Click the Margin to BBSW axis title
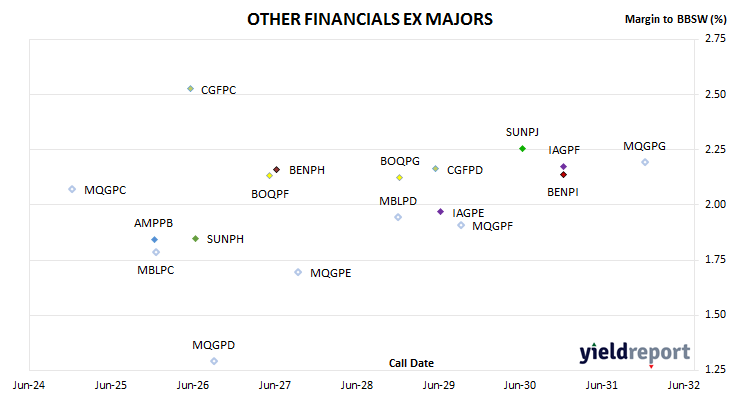The width and height of the screenshot is (730, 399). pos(675,19)
